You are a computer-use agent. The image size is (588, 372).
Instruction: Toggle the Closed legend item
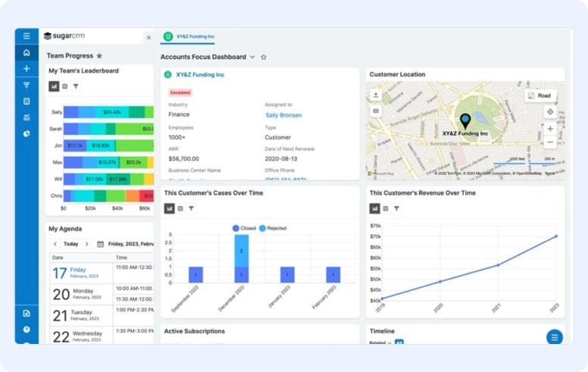click(244, 228)
